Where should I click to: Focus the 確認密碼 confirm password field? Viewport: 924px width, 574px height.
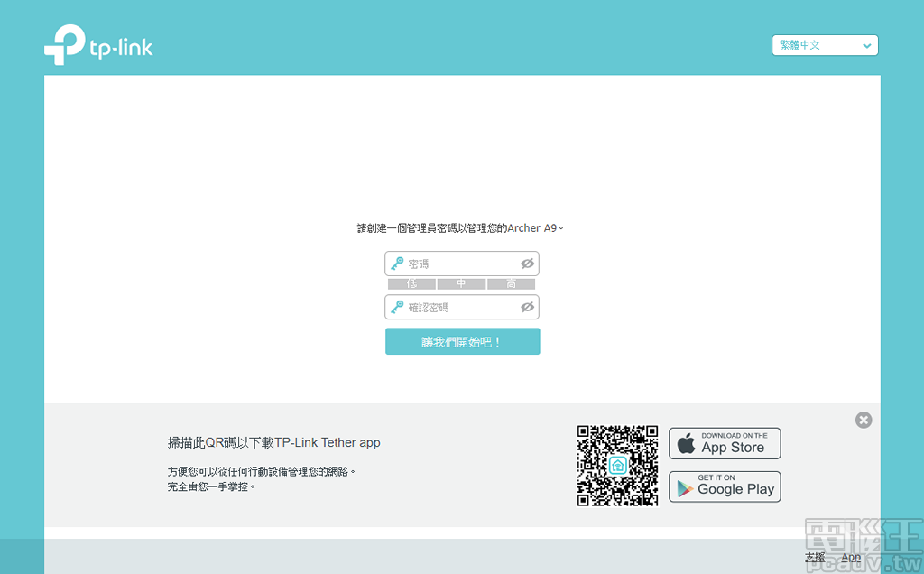462,307
